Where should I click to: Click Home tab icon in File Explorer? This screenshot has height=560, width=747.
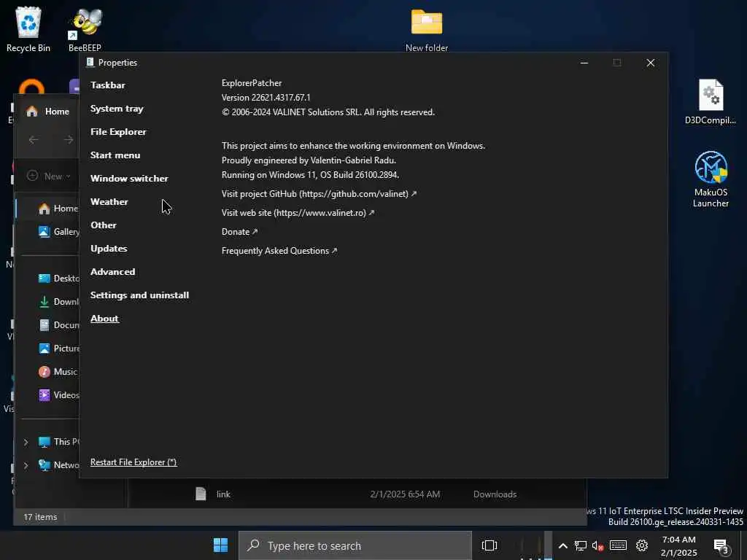point(32,112)
